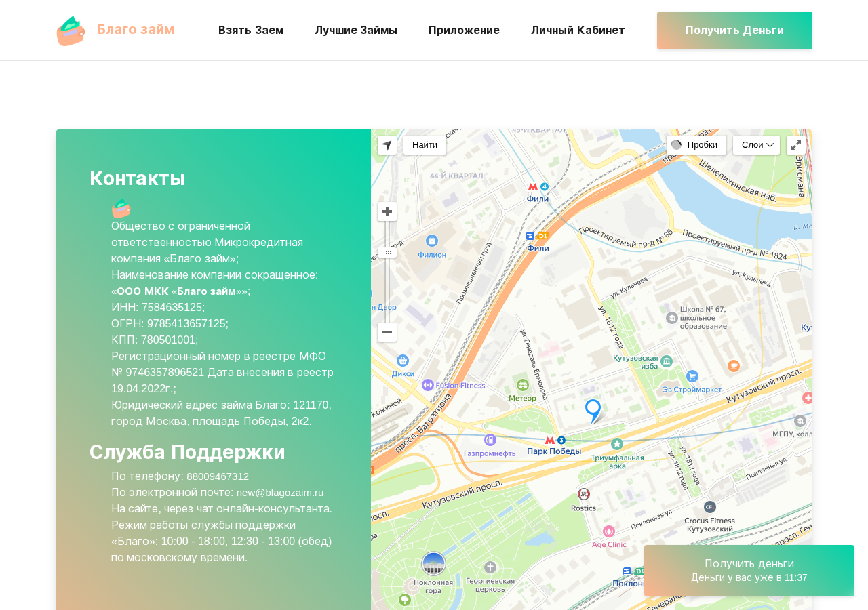
Task: Click the Служба Поддержки heading
Action: [x=187, y=451]
